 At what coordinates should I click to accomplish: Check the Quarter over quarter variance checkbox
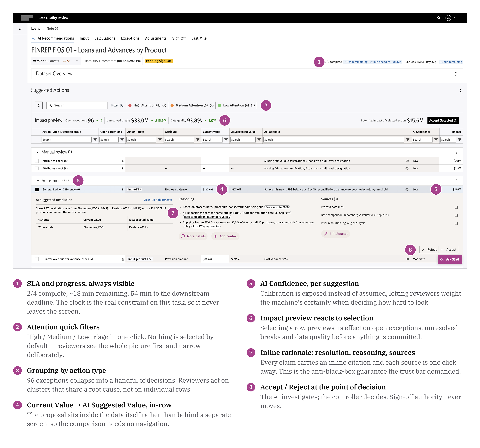pos(37,259)
